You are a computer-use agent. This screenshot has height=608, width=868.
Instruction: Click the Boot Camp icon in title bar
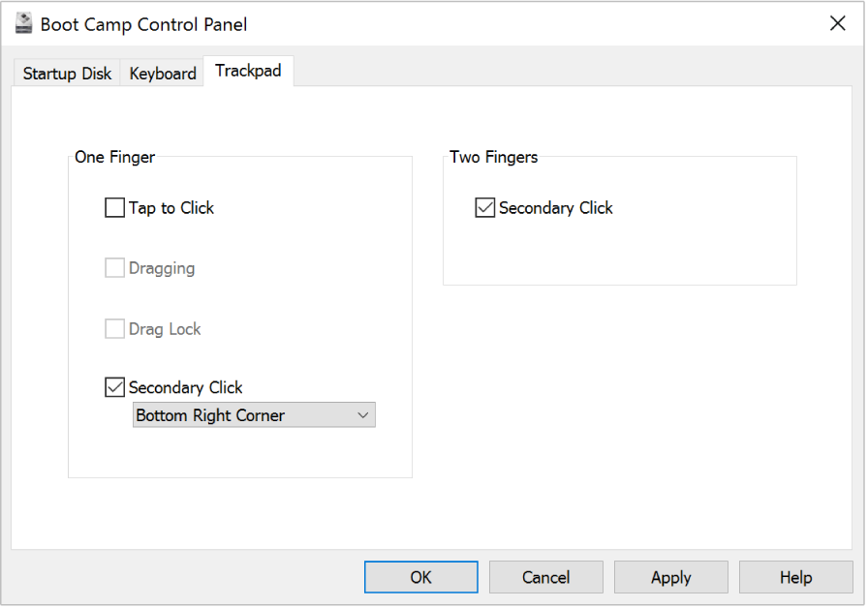click(x=24, y=24)
